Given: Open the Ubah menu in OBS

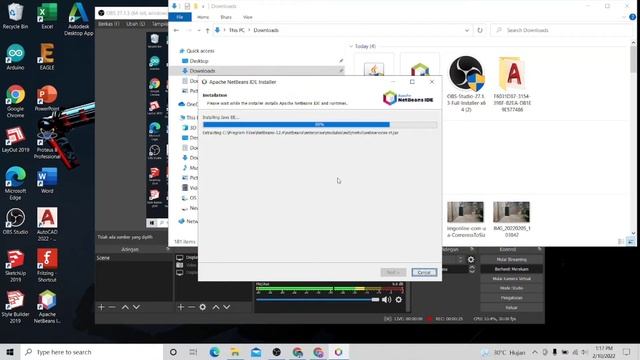Looking at the screenshot, I should [136, 24].
